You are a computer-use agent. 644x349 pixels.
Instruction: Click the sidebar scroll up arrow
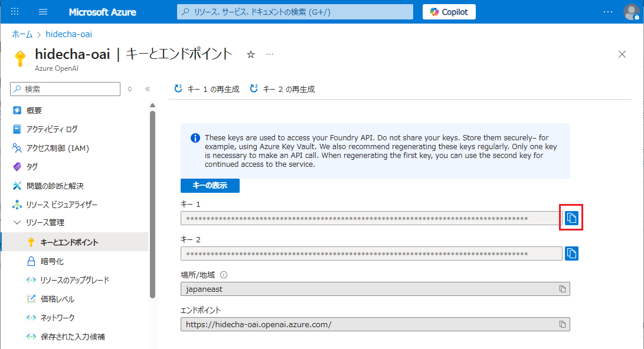pyautogui.click(x=153, y=106)
